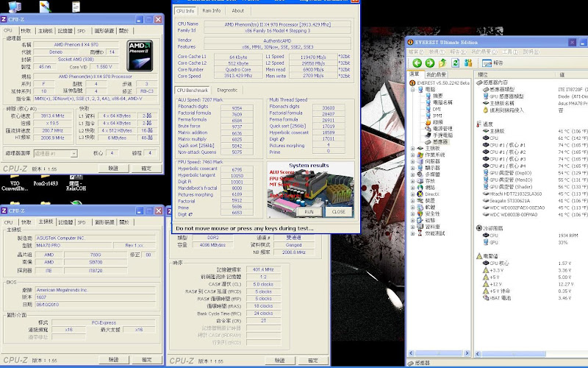Select the 手提電腦 portable computer item

pos(439,135)
